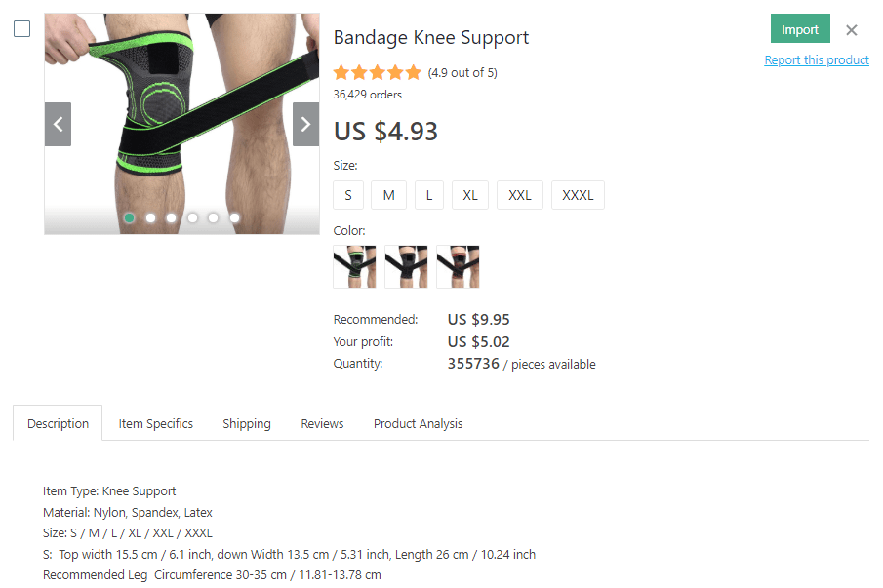Screen dimensions: 883x588
Task: Click the Import button
Action: coord(800,28)
